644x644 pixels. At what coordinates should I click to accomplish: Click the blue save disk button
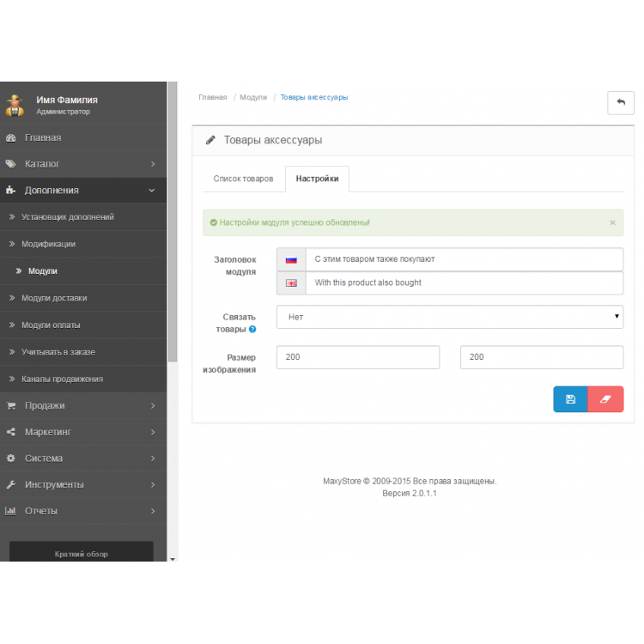pos(570,398)
